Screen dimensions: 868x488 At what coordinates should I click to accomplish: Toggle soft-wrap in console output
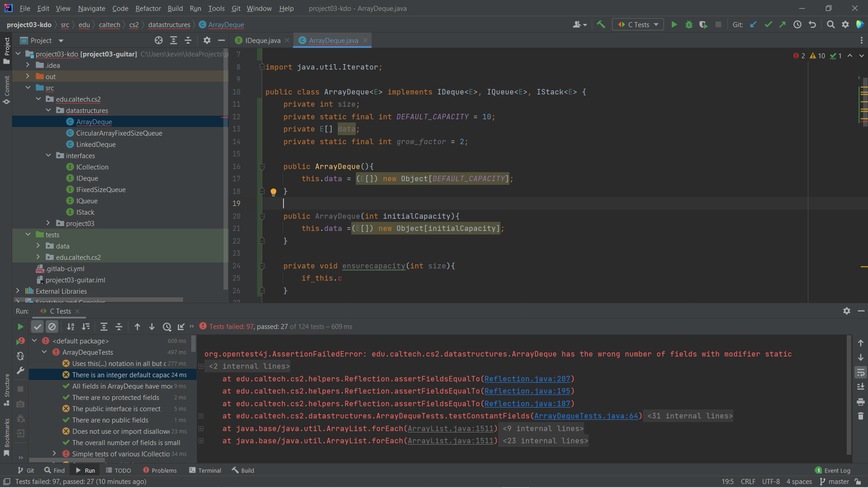click(860, 373)
